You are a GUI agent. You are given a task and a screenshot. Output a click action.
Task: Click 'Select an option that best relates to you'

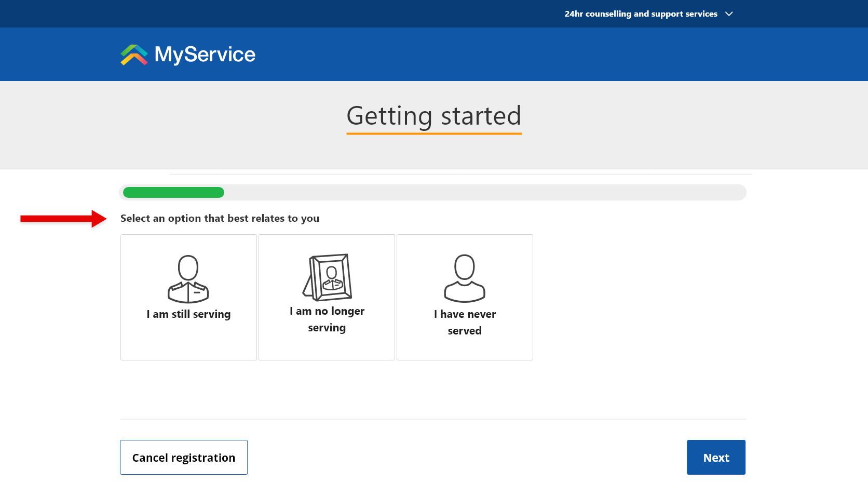(x=220, y=218)
